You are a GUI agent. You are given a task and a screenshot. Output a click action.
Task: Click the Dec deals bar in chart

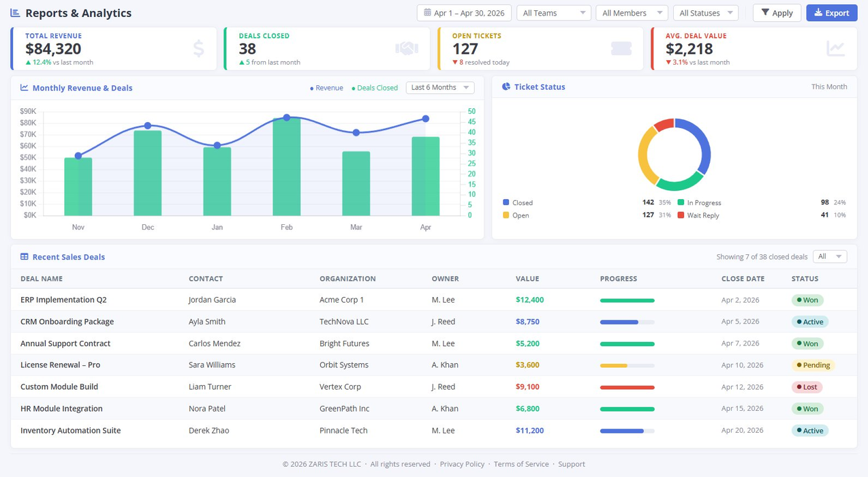point(148,173)
